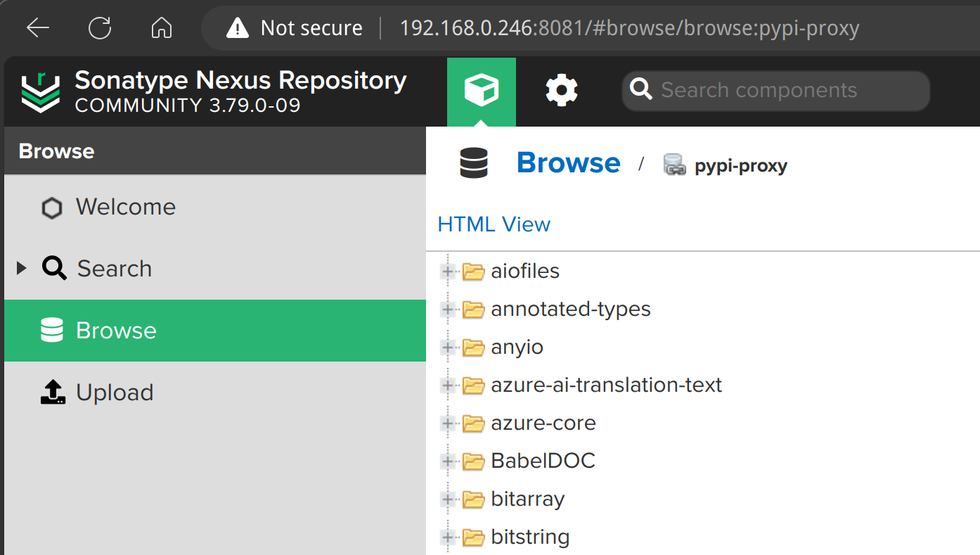
Task: Select the aiofiles tree row label
Action: pyautogui.click(x=525, y=272)
